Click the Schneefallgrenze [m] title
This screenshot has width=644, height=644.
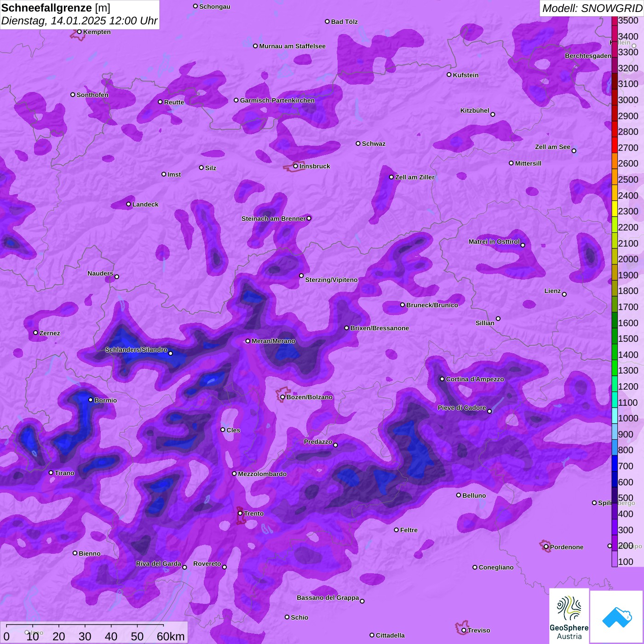click(x=56, y=8)
